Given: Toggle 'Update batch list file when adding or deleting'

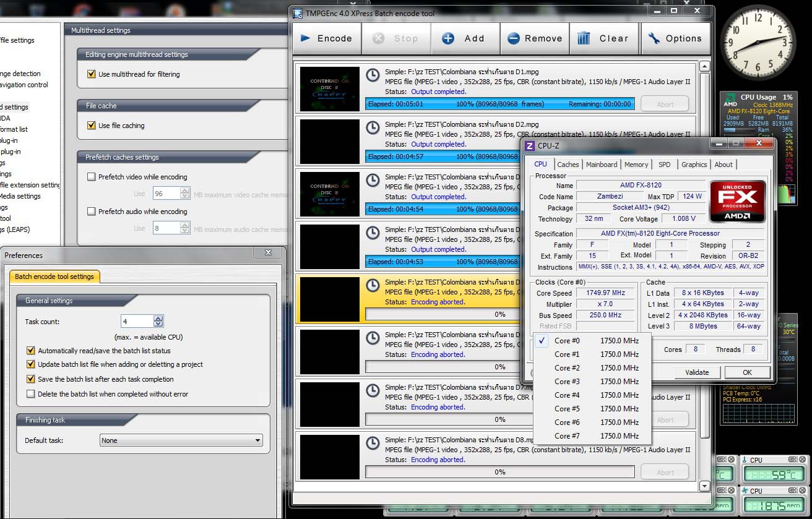Looking at the screenshot, I should coord(31,364).
